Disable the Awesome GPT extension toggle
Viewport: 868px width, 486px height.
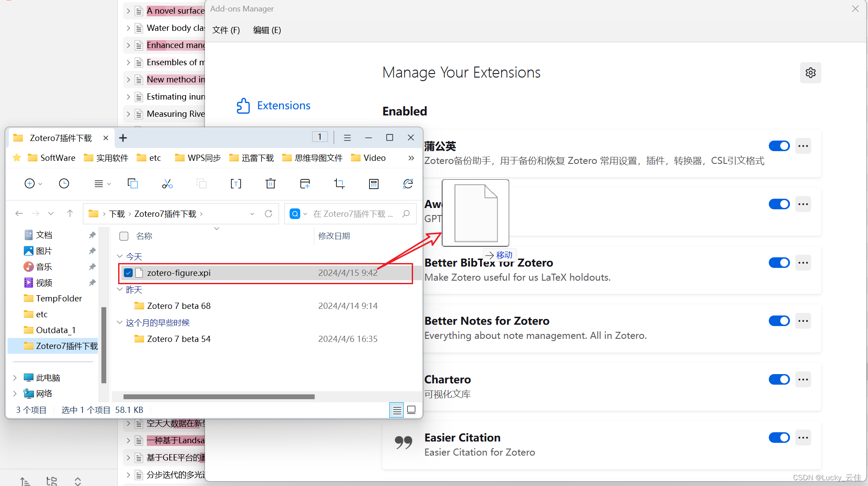[779, 204]
